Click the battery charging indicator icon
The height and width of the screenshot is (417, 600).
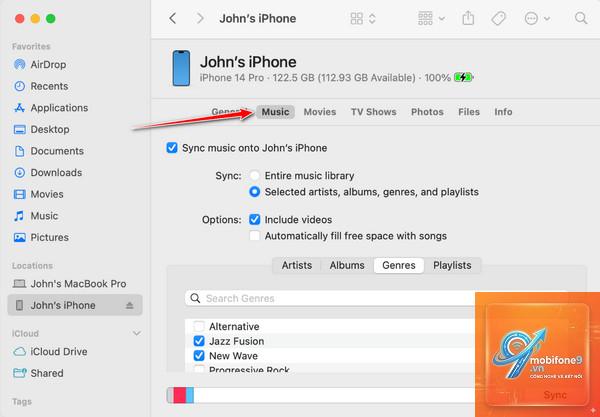[x=463, y=78]
